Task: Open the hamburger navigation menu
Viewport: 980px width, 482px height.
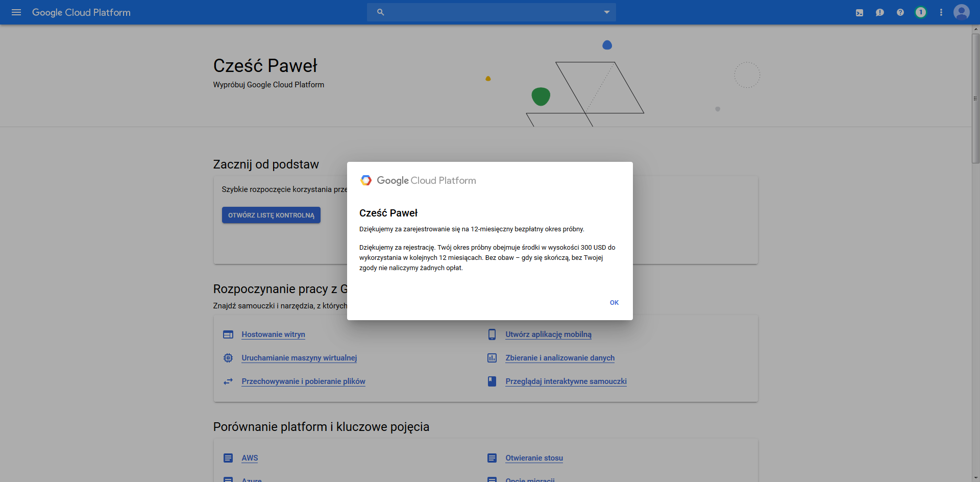Action: pyautogui.click(x=16, y=12)
